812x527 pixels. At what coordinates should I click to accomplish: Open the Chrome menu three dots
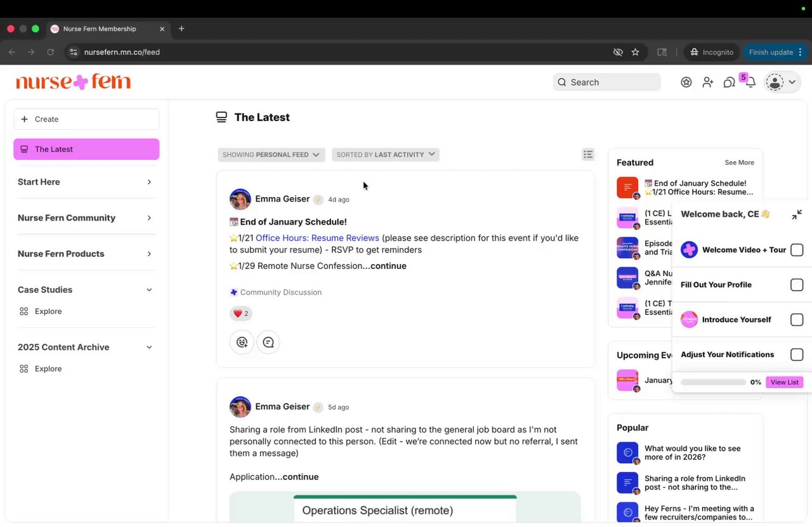click(x=801, y=52)
